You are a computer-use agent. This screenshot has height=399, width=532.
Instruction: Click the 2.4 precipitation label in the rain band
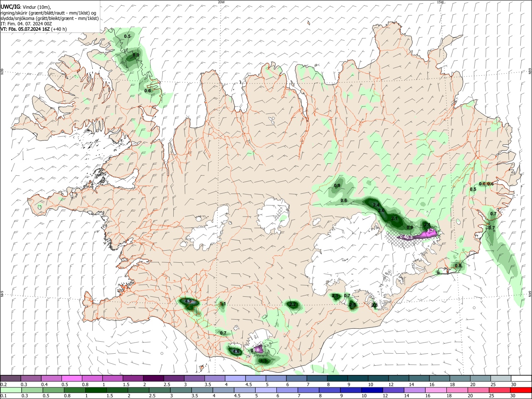click(x=376, y=205)
